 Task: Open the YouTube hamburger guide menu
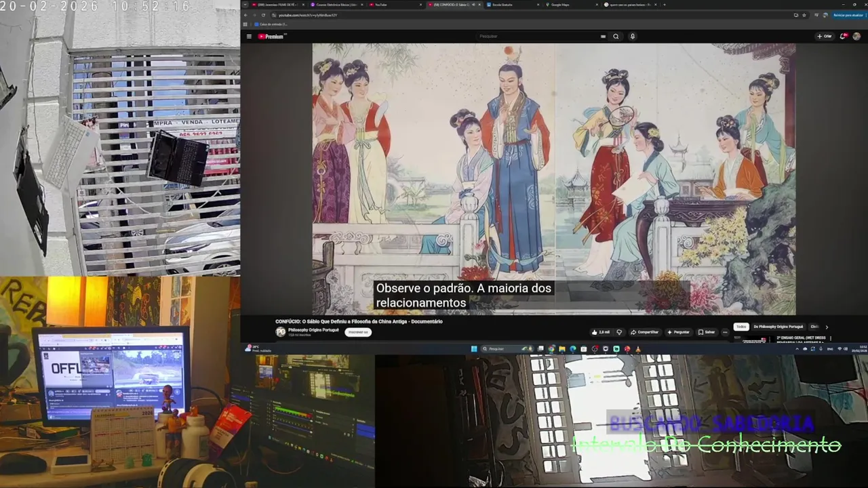pyautogui.click(x=249, y=37)
